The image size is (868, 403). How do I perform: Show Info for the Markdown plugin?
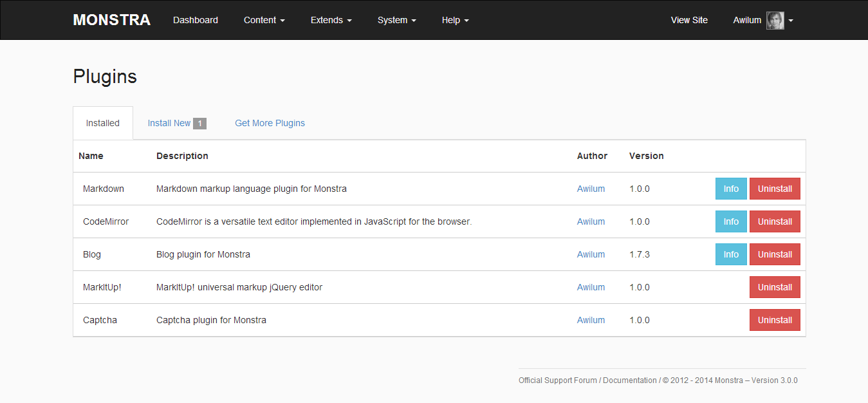(731, 189)
